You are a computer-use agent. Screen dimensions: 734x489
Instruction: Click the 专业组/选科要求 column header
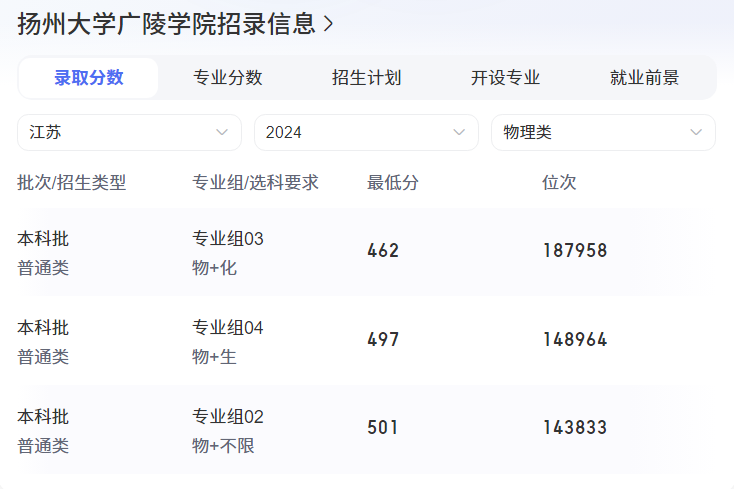255,182
